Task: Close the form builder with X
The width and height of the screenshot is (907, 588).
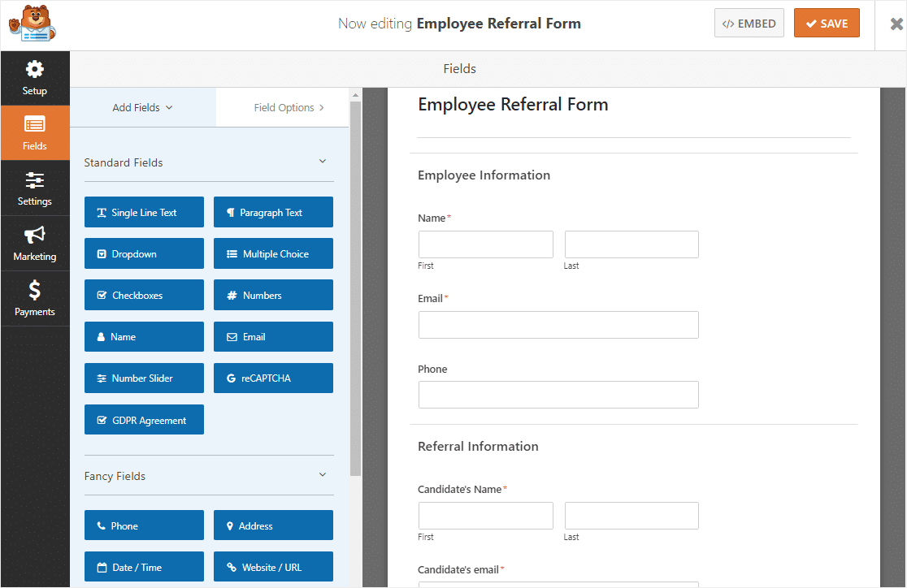Action: pyautogui.click(x=896, y=24)
